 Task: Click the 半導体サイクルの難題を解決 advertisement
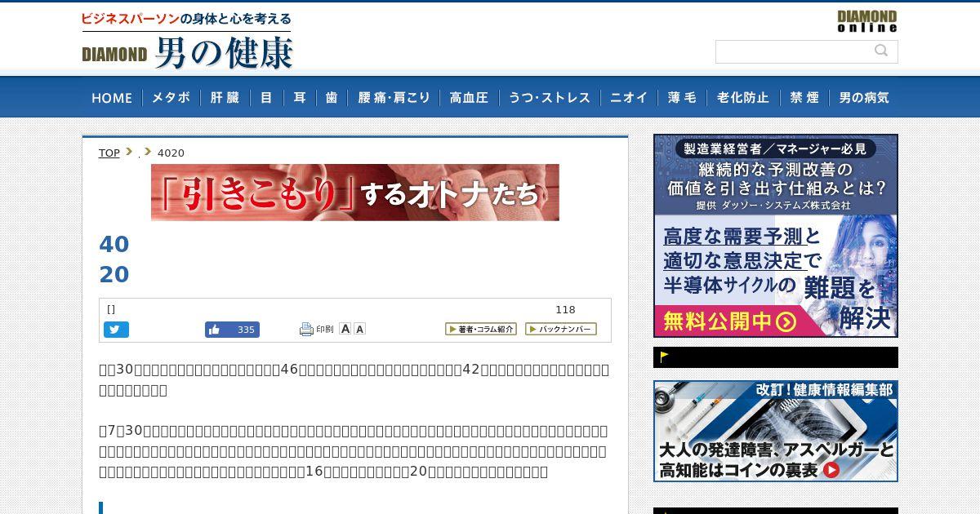pyautogui.click(x=776, y=236)
